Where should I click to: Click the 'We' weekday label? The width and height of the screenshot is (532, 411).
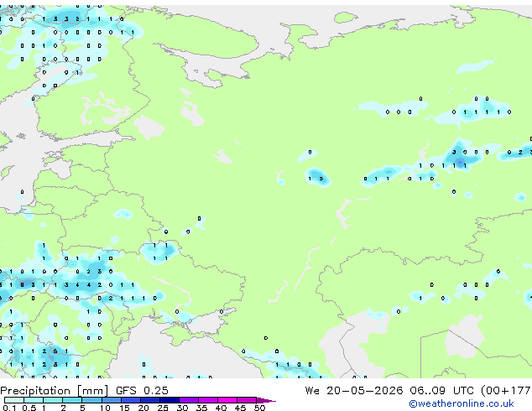[312, 391]
